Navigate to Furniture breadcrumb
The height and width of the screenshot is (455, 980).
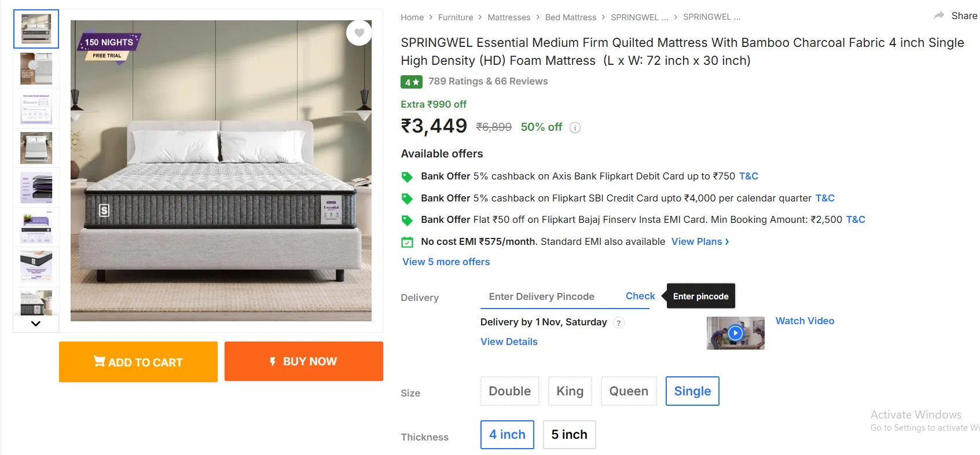pyautogui.click(x=456, y=17)
